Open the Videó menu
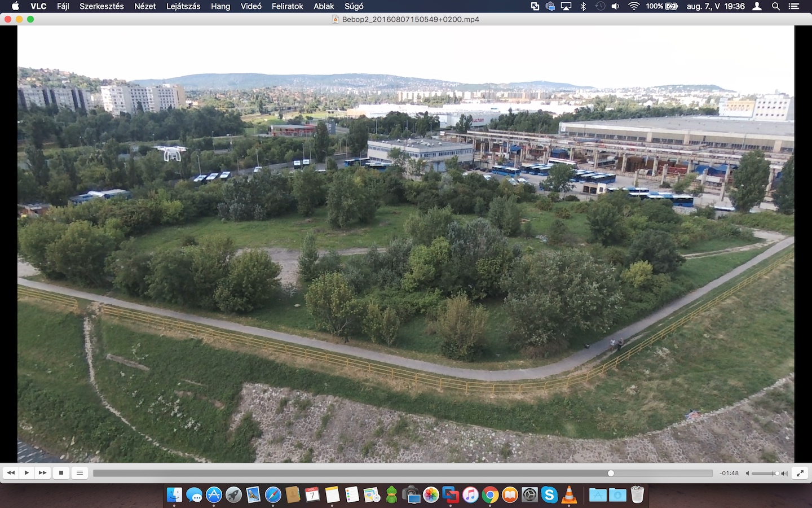Image resolution: width=812 pixels, height=508 pixels. click(x=251, y=6)
